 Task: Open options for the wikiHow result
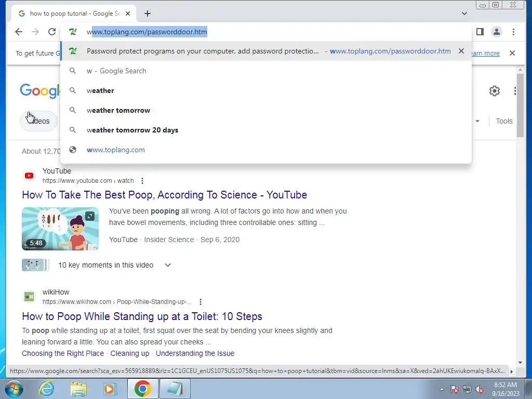click(x=201, y=302)
